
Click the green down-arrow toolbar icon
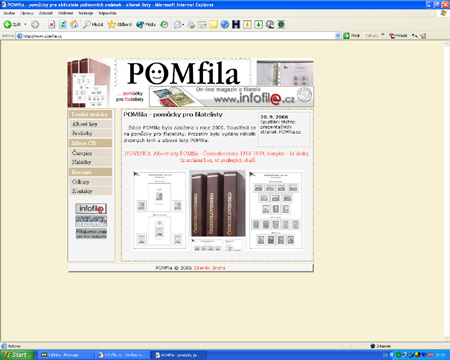[x=259, y=24]
